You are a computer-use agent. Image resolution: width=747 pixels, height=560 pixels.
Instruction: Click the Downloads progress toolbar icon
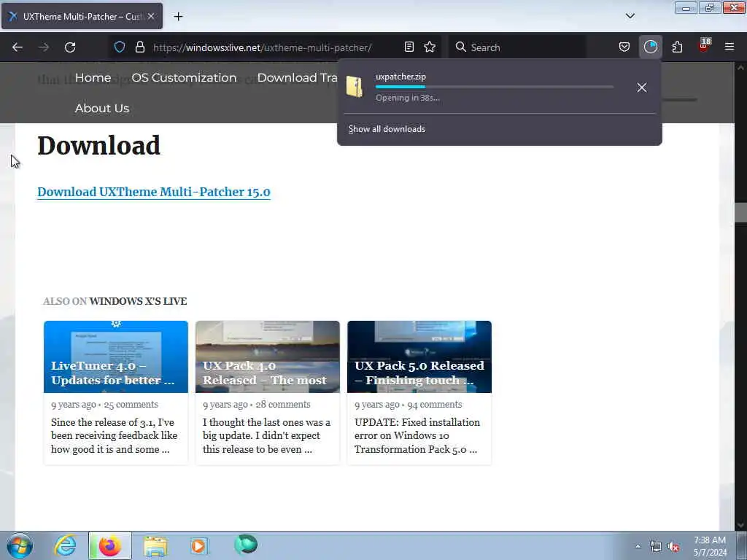[650, 47]
